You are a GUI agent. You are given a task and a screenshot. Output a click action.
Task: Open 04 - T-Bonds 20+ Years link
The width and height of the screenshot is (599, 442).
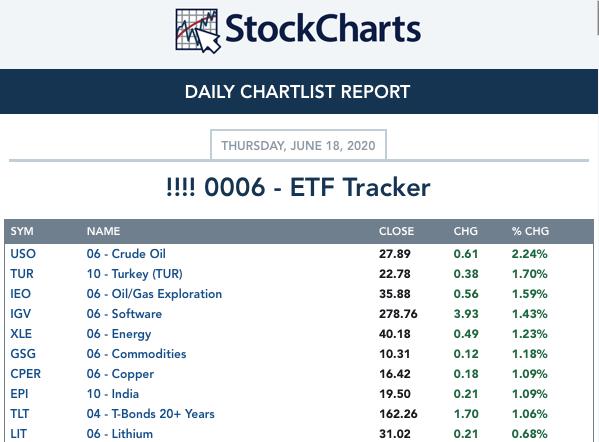(151, 414)
